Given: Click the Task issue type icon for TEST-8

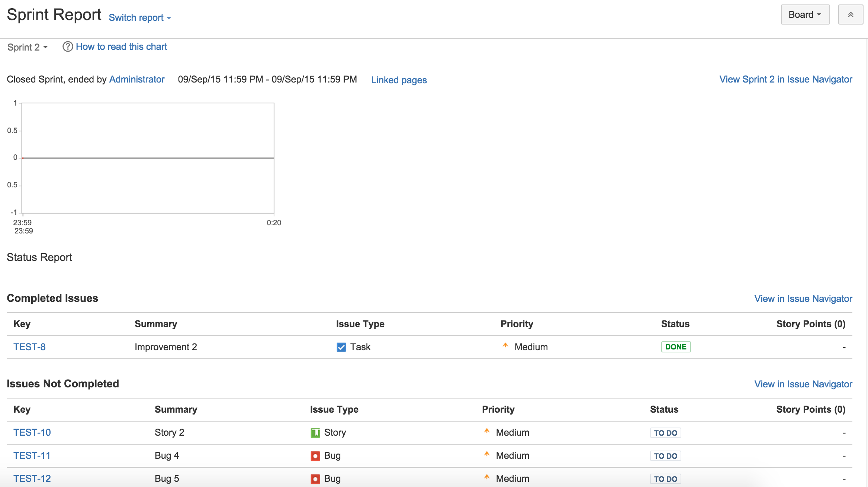Looking at the screenshot, I should click(341, 347).
